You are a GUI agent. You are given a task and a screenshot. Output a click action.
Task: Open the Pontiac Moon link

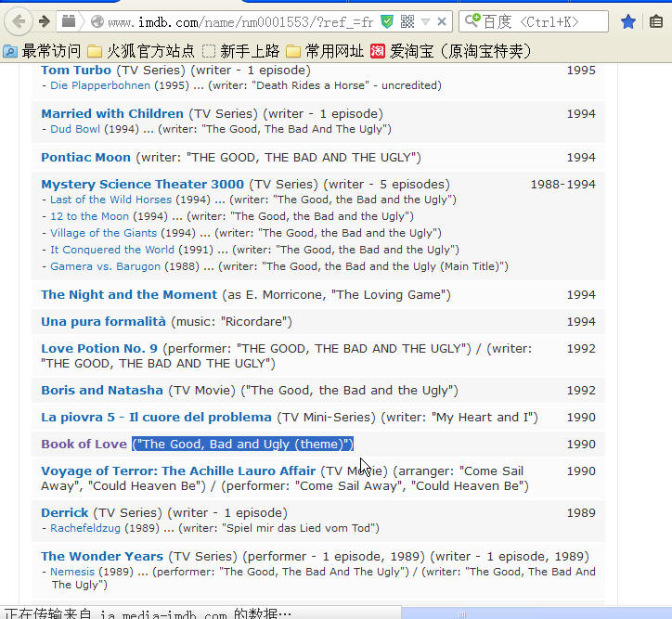pos(85,158)
